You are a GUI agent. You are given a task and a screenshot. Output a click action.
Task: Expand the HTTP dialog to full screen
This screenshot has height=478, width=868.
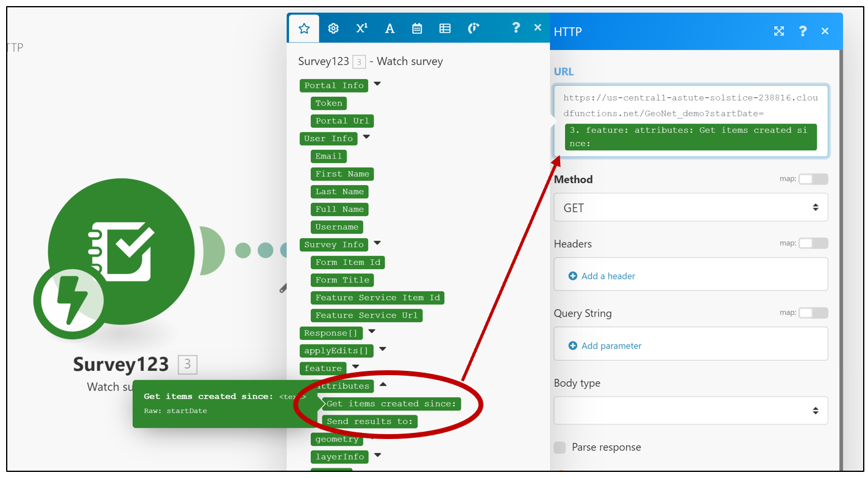(779, 31)
